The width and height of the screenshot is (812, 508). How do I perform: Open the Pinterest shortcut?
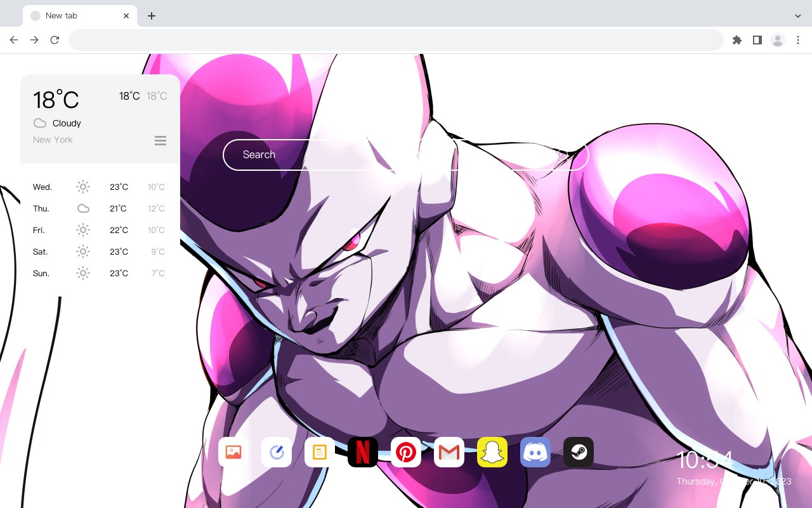(x=406, y=452)
